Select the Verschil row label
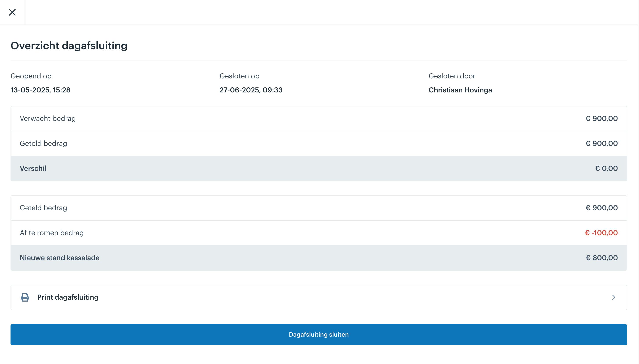The height and width of the screenshot is (364, 639). pos(33,168)
